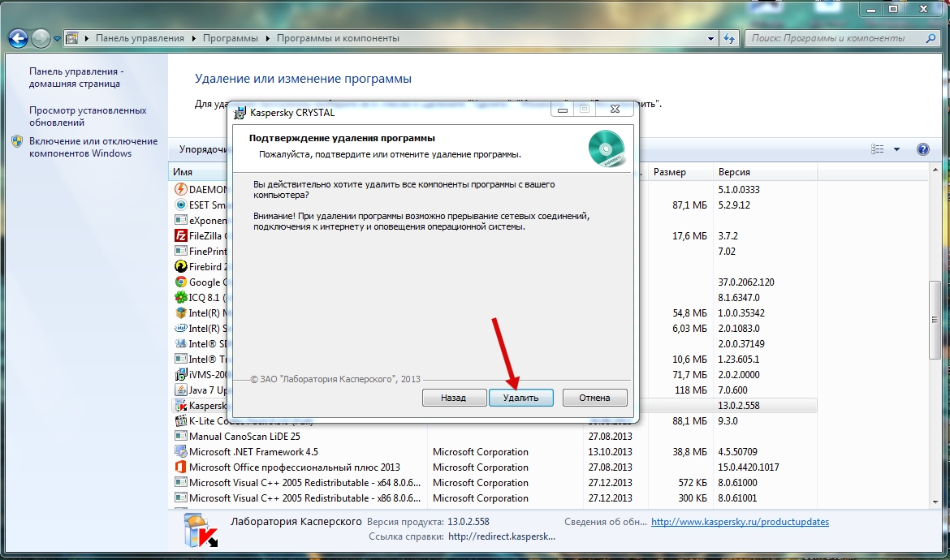Image resolution: width=950 pixels, height=560 pixels.
Task: Select the Firebird icon in the list
Action: (180, 266)
